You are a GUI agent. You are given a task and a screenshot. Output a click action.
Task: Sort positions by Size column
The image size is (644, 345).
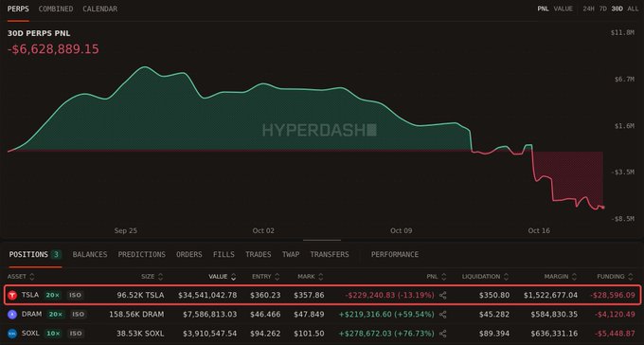[152, 277]
